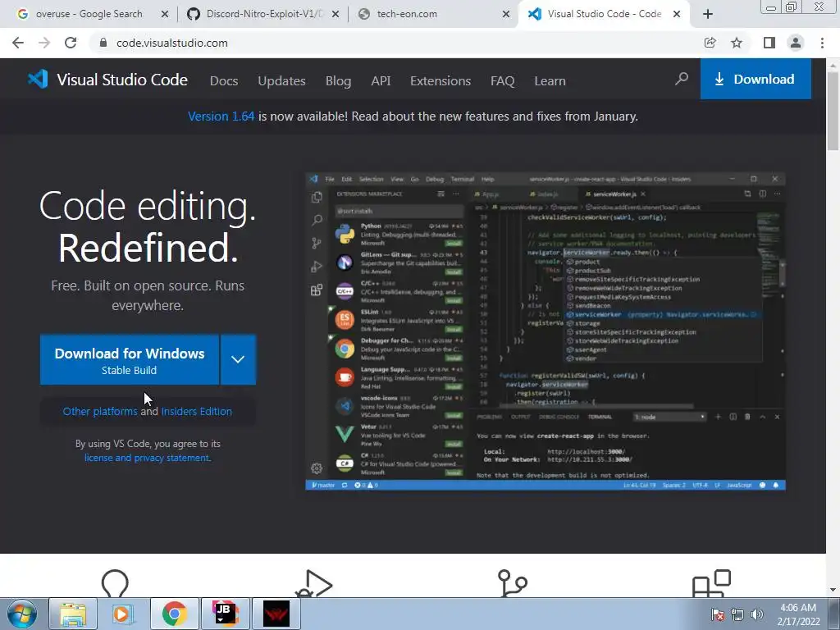The height and width of the screenshot is (630, 840).
Task: Open the site search magnifier icon
Action: (682, 80)
